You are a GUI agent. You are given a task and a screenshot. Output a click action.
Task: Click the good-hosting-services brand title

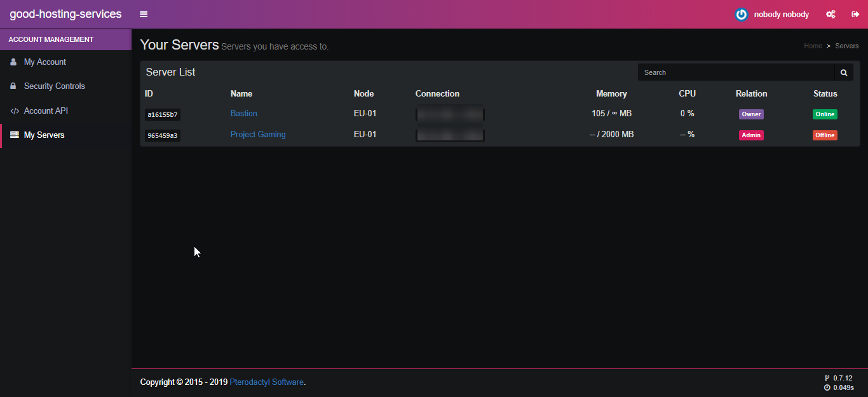(65, 14)
